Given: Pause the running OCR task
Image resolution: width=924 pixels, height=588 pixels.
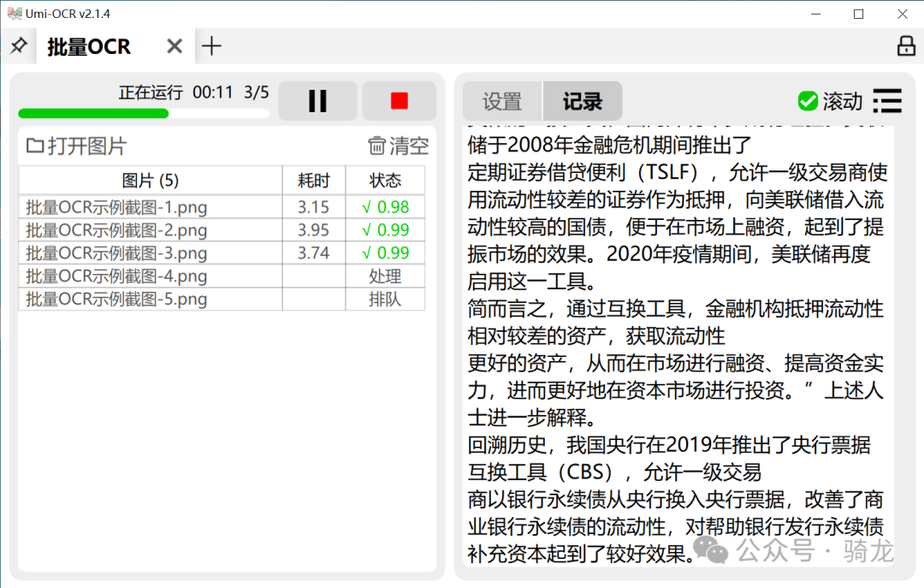Looking at the screenshot, I should 317,101.
